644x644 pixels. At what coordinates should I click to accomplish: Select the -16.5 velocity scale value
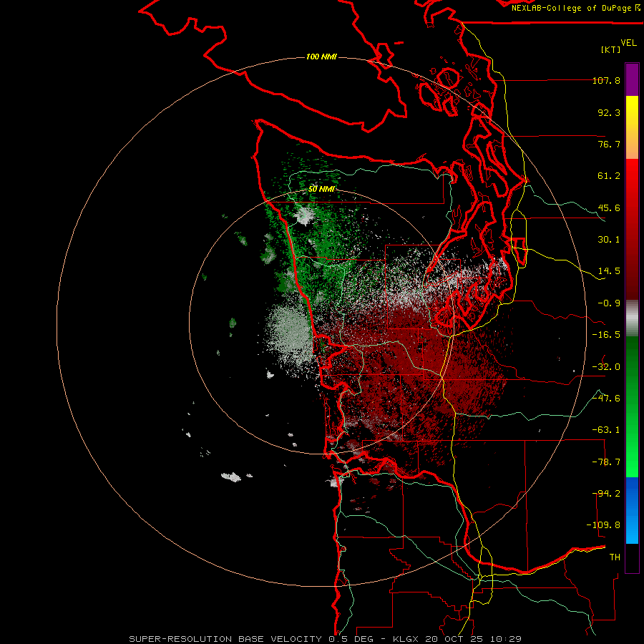pos(606,335)
